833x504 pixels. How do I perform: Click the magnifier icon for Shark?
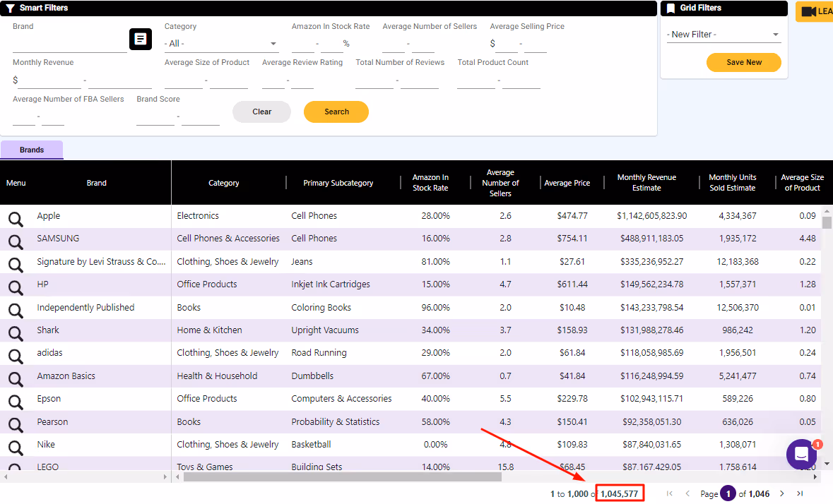(x=16, y=333)
